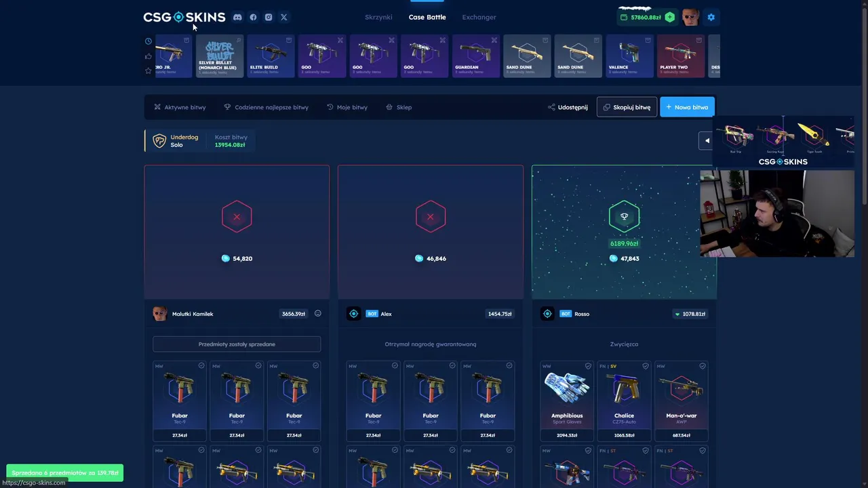The width and height of the screenshot is (868, 488).
Task: Click the winner payout 6189.96zł
Action: pyautogui.click(x=624, y=243)
